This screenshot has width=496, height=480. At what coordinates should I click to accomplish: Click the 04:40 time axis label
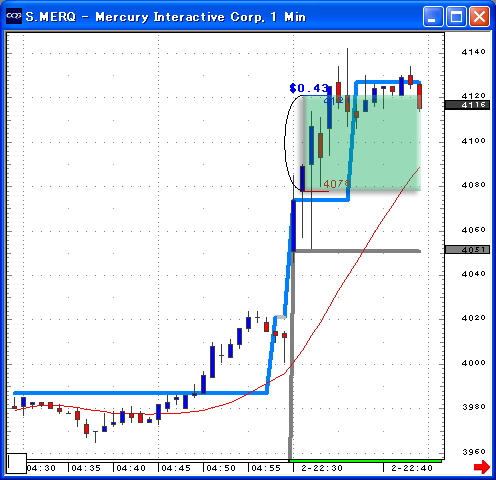coord(131,468)
